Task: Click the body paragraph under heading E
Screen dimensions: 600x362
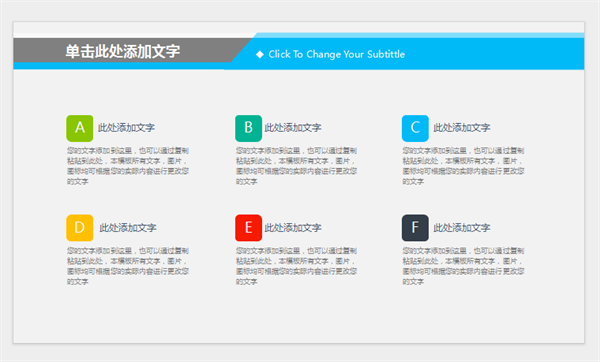Action: pos(296,266)
